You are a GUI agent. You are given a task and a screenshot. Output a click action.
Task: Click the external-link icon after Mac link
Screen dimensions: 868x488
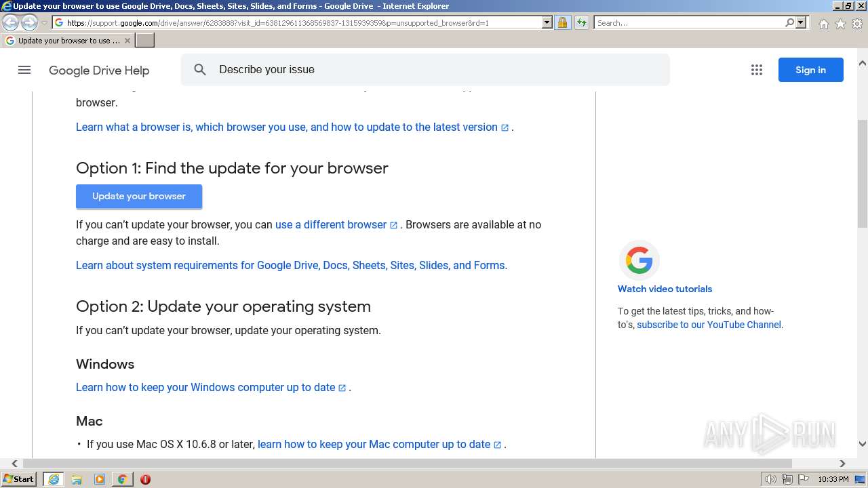click(497, 445)
